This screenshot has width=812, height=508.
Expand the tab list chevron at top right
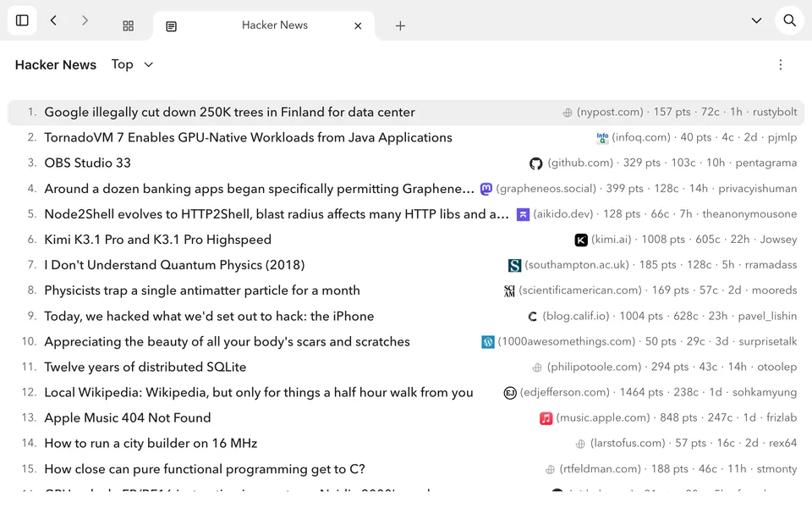pos(756,20)
